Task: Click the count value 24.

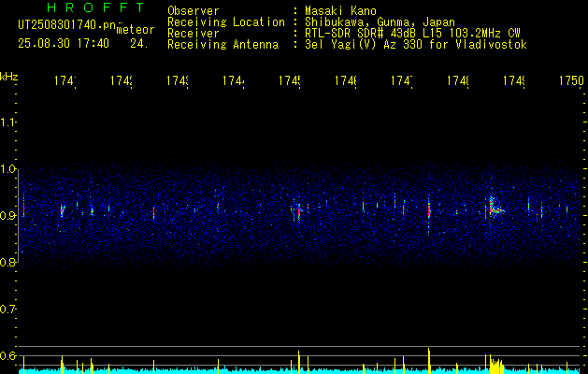Action: pos(139,44)
